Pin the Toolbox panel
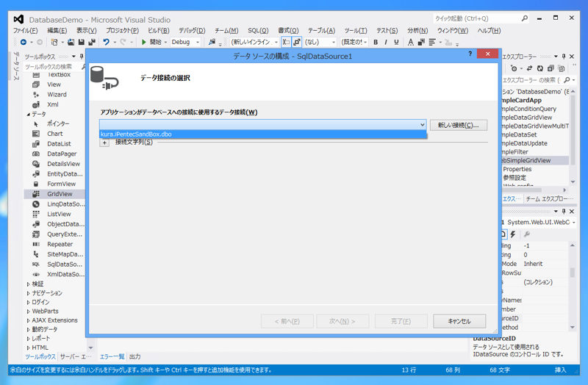 pyautogui.click(x=82, y=57)
